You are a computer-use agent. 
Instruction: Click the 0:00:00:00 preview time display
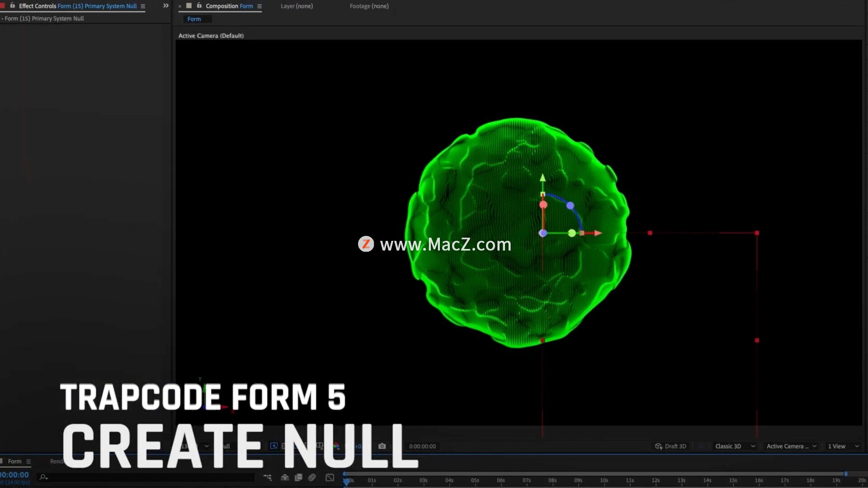click(x=422, y=446)
